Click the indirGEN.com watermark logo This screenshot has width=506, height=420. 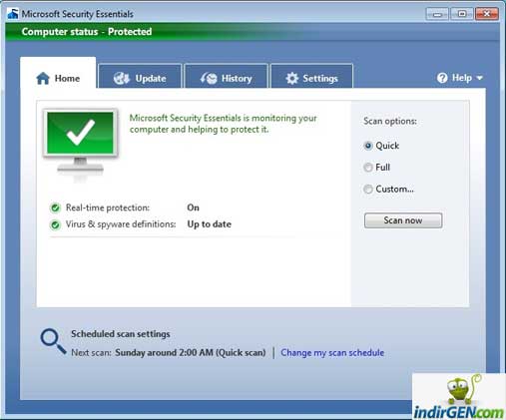click(459, 397)
